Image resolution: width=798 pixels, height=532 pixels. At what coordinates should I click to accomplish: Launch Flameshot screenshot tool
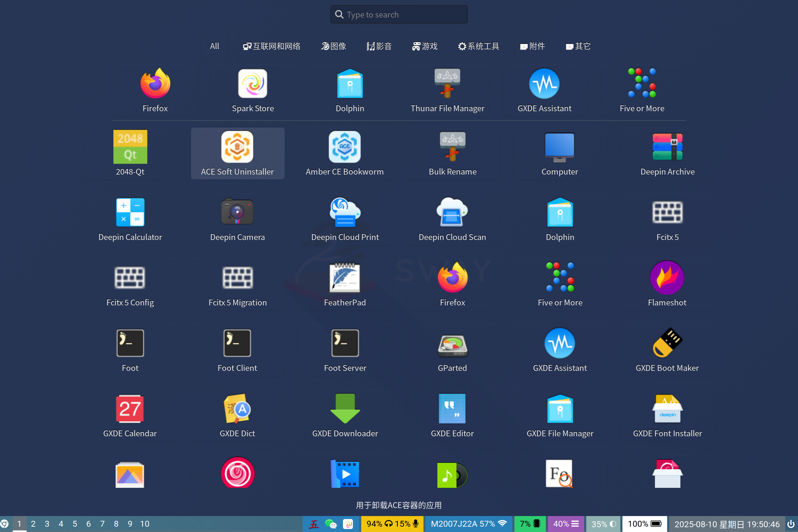667,284
